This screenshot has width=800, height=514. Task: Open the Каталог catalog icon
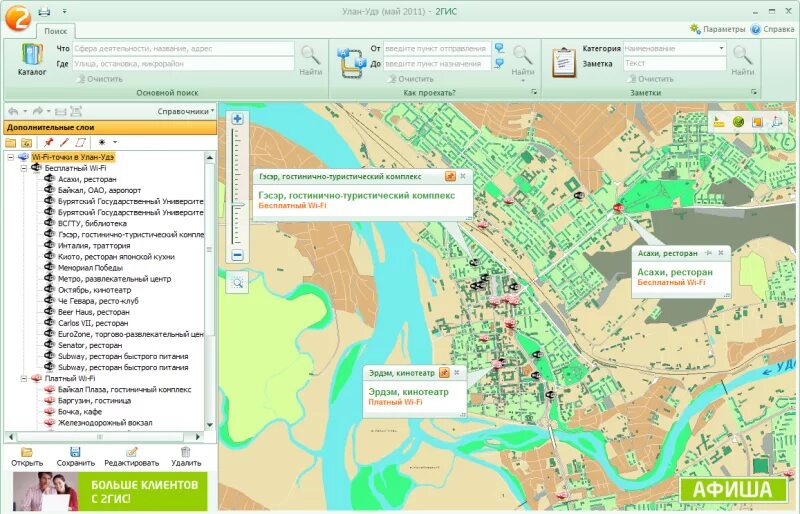[32, 59]
